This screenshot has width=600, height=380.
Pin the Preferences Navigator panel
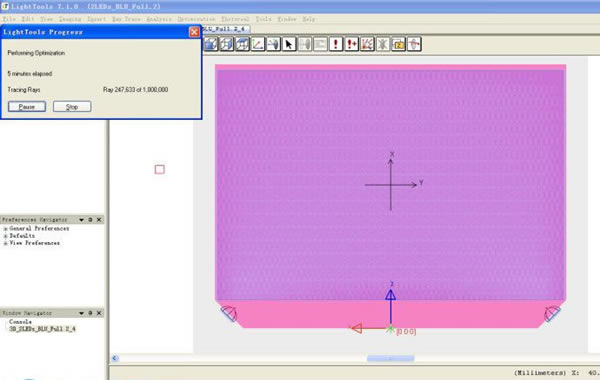click(90, 220)
